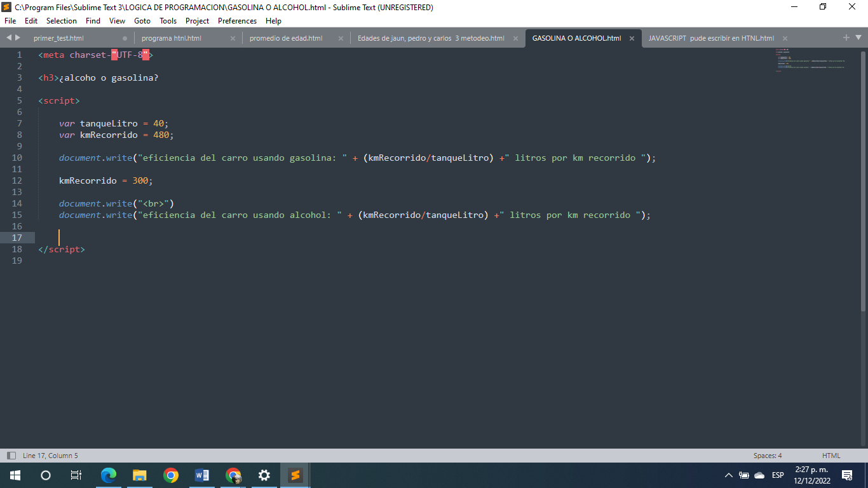Click unsaved dot on primer_test.html tab
This screenshot has height=488, width=868.
(125, 38)
